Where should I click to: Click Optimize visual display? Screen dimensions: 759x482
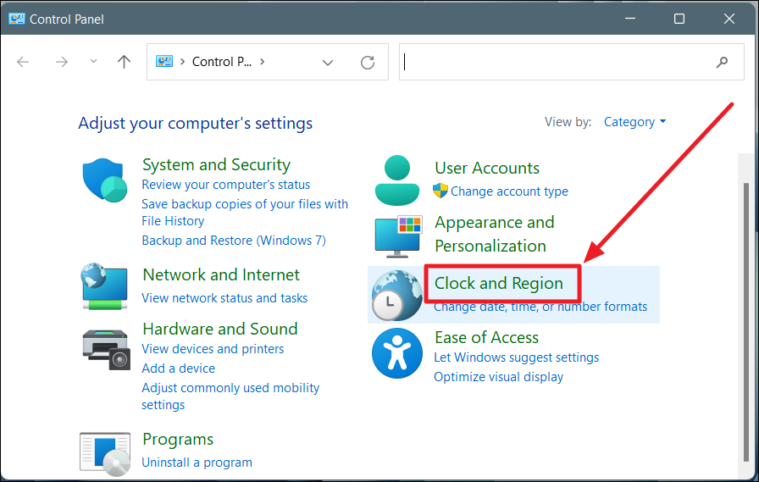pyautogui.click(x=498, y=377)
